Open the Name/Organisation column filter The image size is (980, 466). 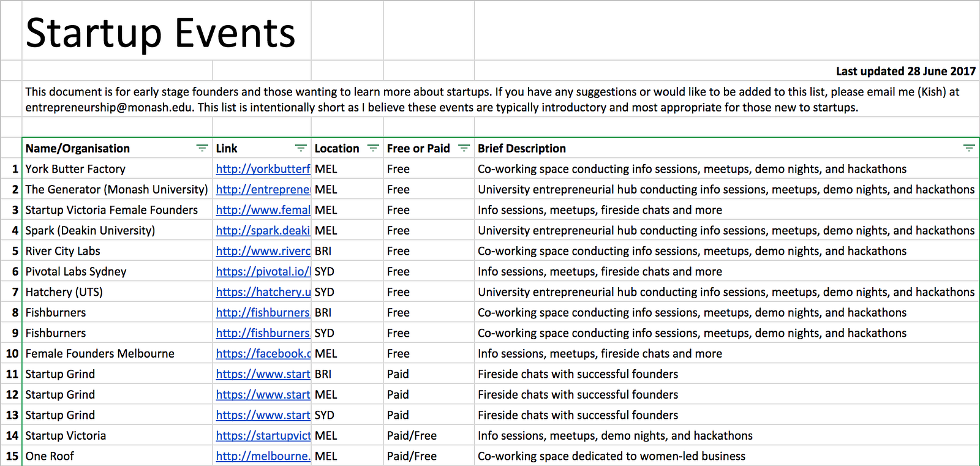202,148
